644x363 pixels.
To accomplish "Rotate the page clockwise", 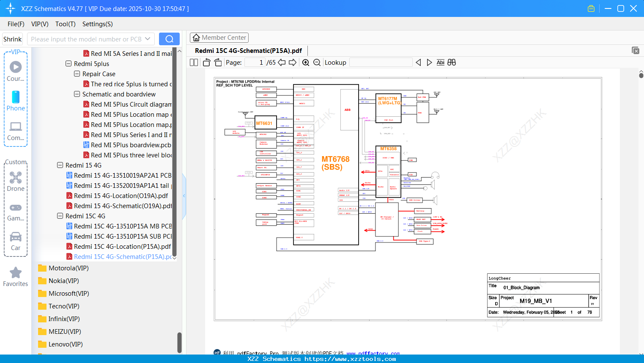I will [x=217, y=62].
